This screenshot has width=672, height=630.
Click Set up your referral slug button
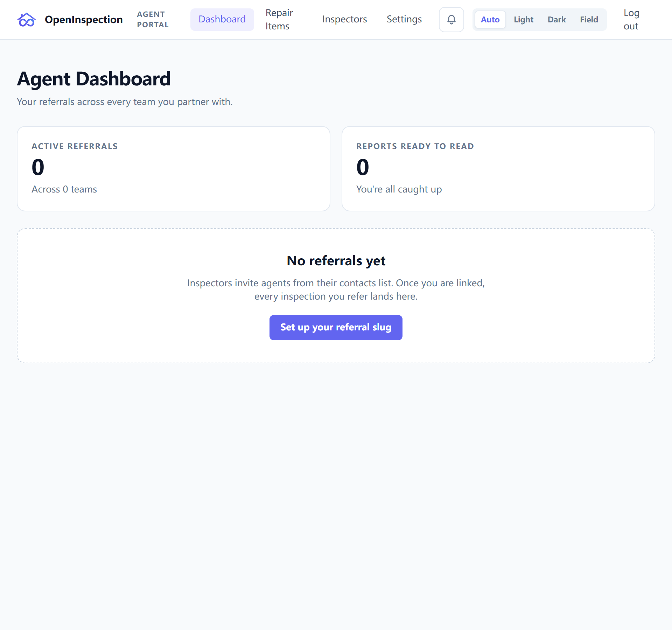click(336, 328)
